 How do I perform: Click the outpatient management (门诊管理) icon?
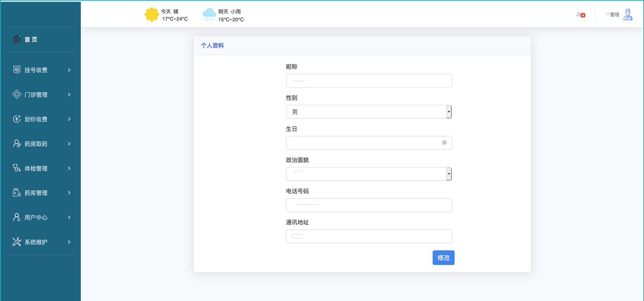17,94
